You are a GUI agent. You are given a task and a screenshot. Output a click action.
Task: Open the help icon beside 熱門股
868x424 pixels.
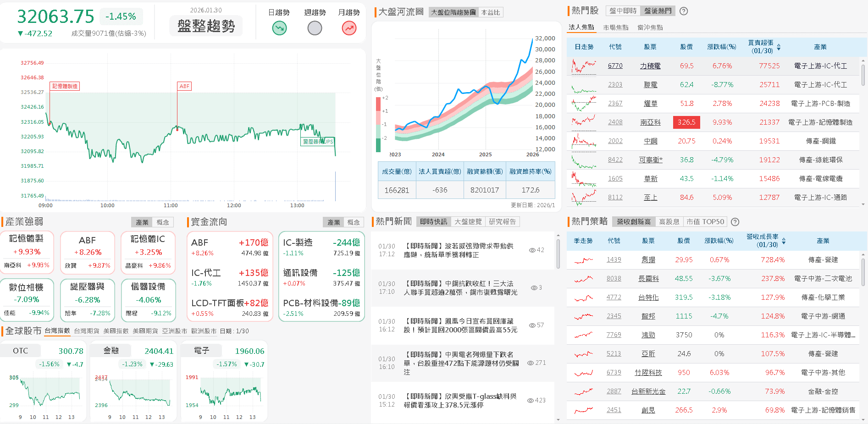coord(683,11)
